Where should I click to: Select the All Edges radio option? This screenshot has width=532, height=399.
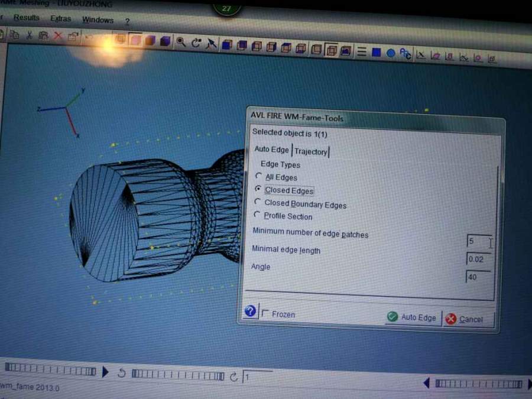258,176
